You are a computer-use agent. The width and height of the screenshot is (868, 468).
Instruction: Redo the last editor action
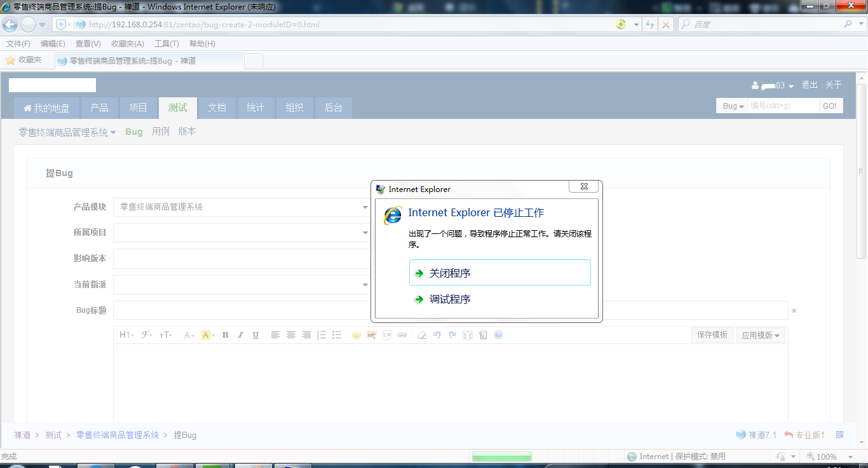pos(452,335)
